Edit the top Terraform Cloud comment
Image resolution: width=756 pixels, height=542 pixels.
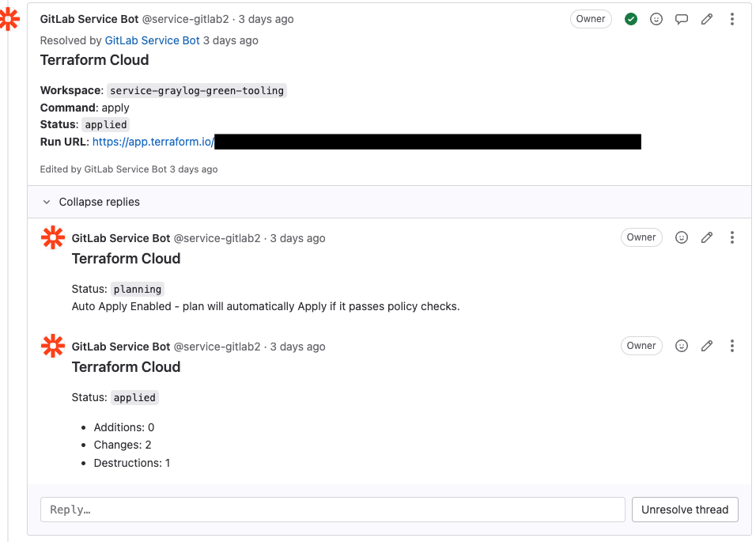coord(707,19)
